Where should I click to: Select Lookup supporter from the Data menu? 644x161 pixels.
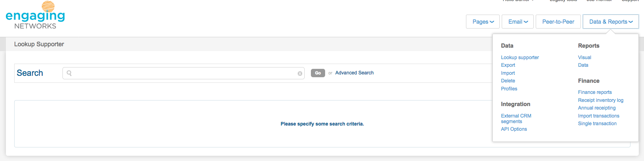click(520, 57)
